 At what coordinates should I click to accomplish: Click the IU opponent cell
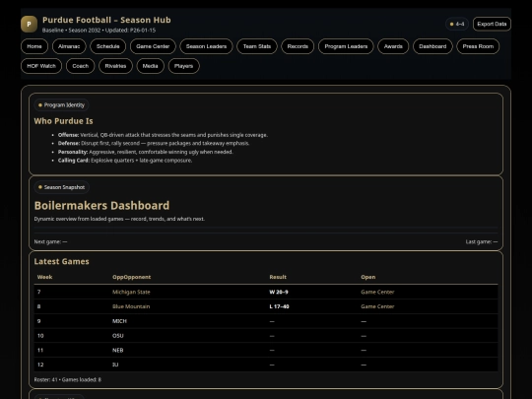click(115, 365)
